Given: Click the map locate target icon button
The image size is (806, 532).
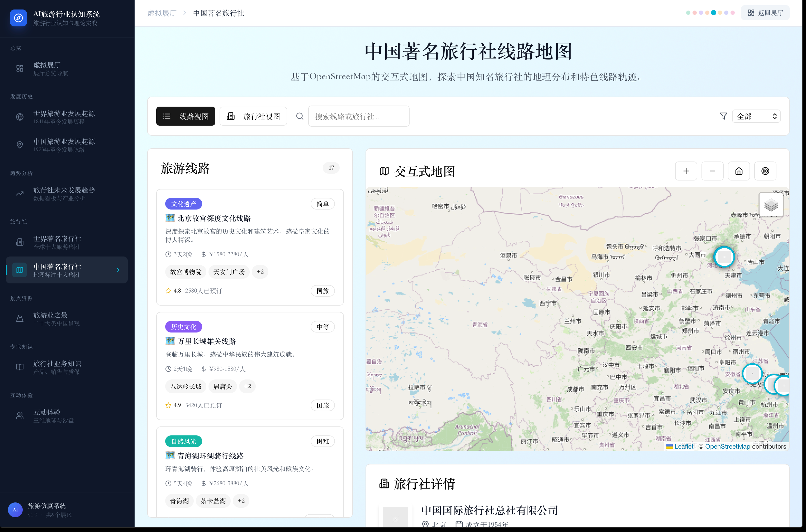Looking at the screenshot, I should (765, 171).
